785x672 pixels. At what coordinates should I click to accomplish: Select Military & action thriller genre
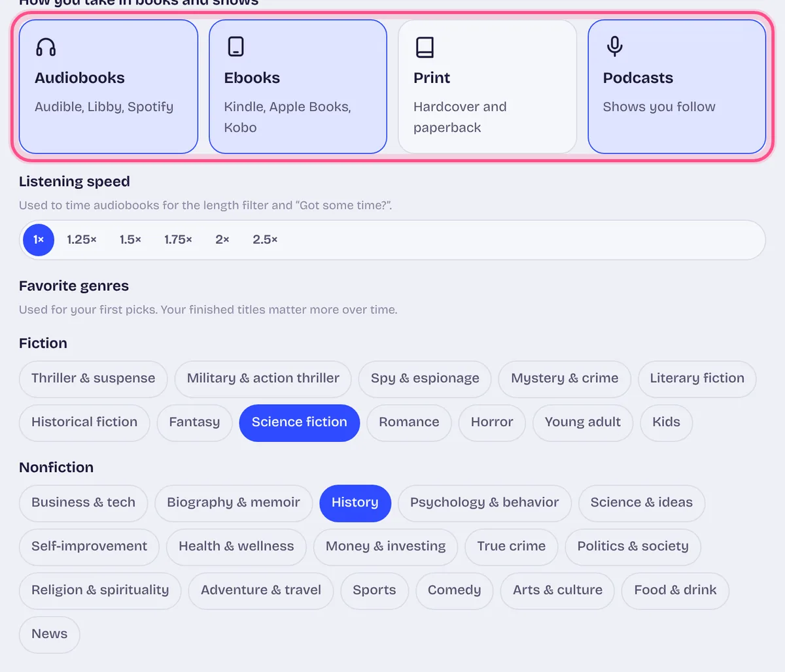tap(263, 378)
